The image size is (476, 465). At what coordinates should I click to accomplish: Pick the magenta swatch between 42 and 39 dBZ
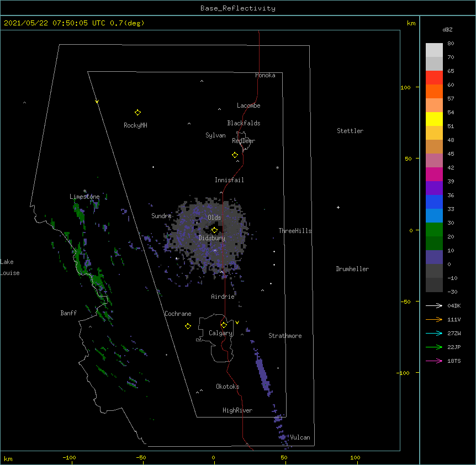click(434, 175)
